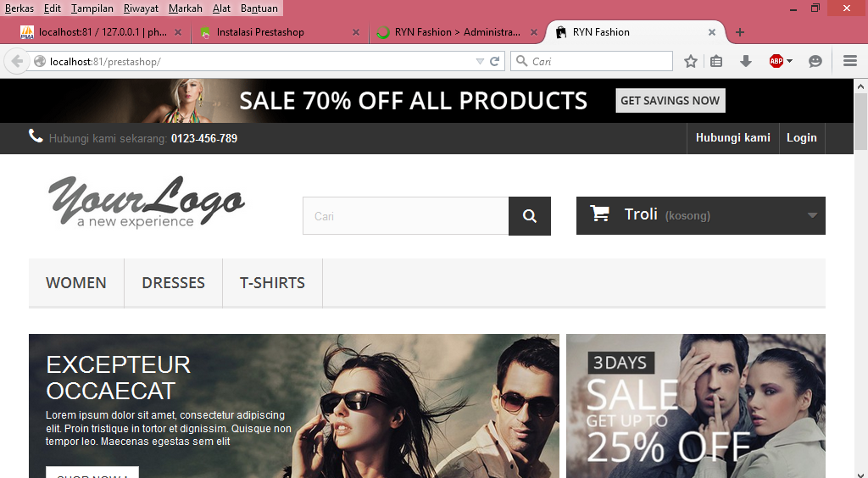Open the DRESSES category
868x478 pixels.
(173, 283)
